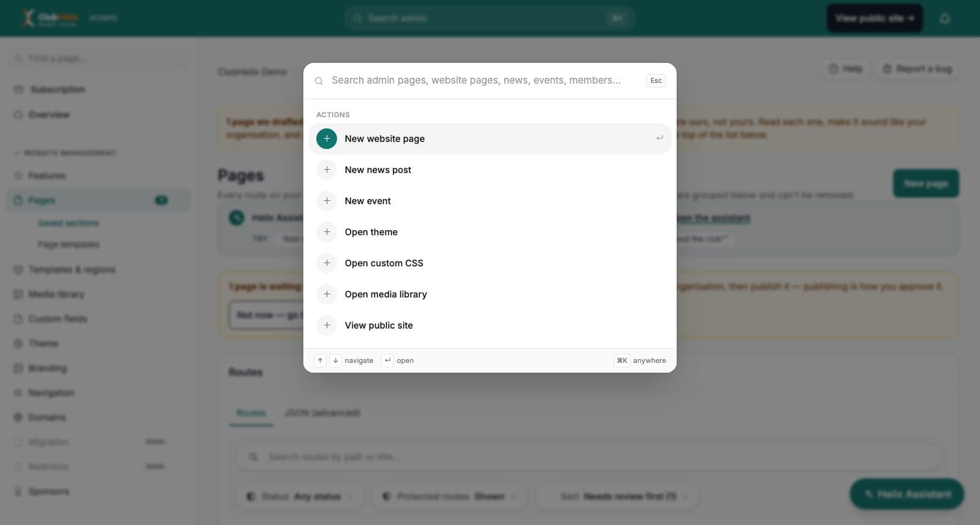Click the plus icon beside Open custom CSS
980x525 pixels.
pos(327,263)
